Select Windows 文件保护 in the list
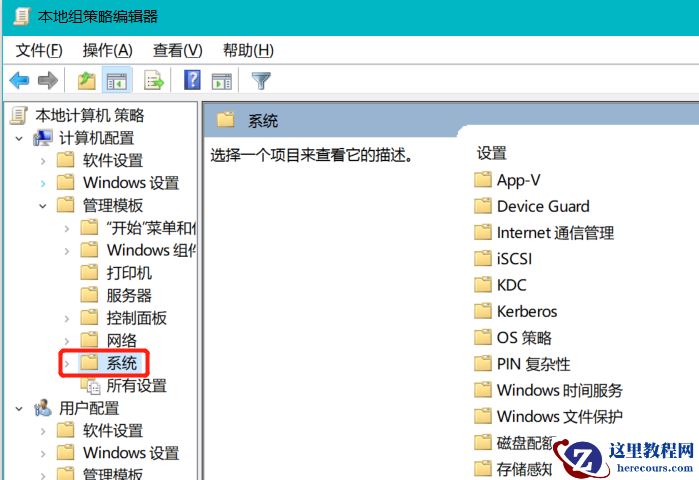699x480 pixels. point(559,417)
